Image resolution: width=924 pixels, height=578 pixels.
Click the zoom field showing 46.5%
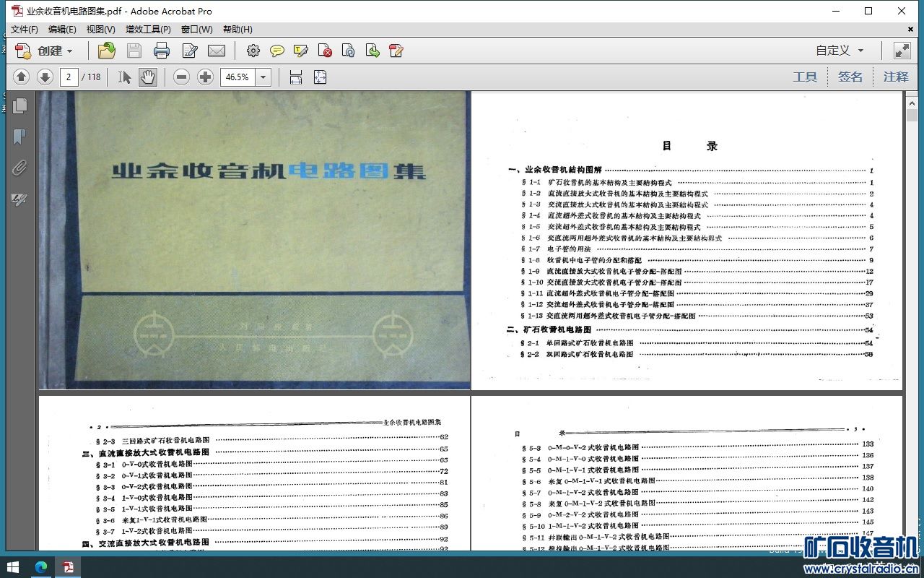237,77
